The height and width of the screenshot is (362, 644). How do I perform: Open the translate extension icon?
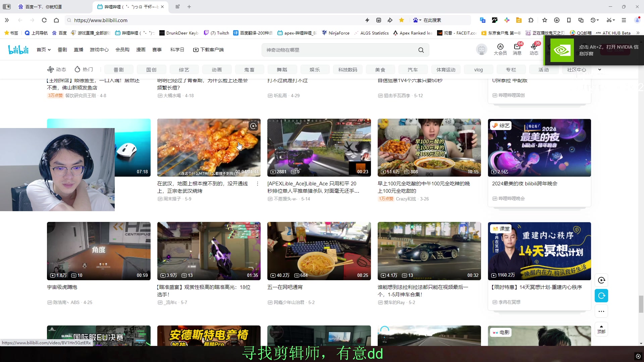pos(483,20)
